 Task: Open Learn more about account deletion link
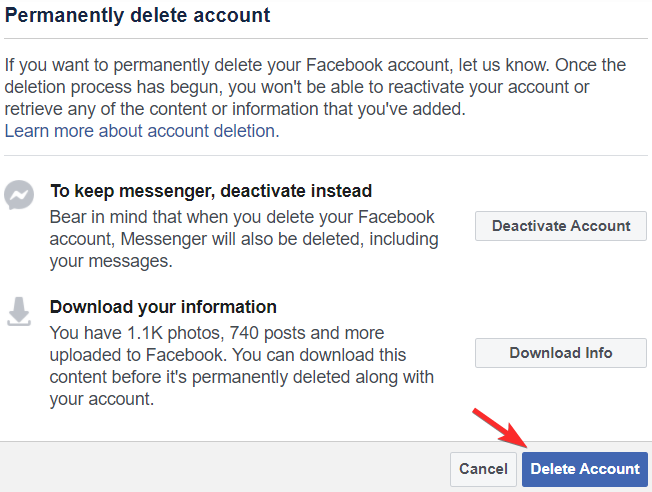(x=141, y=131)
